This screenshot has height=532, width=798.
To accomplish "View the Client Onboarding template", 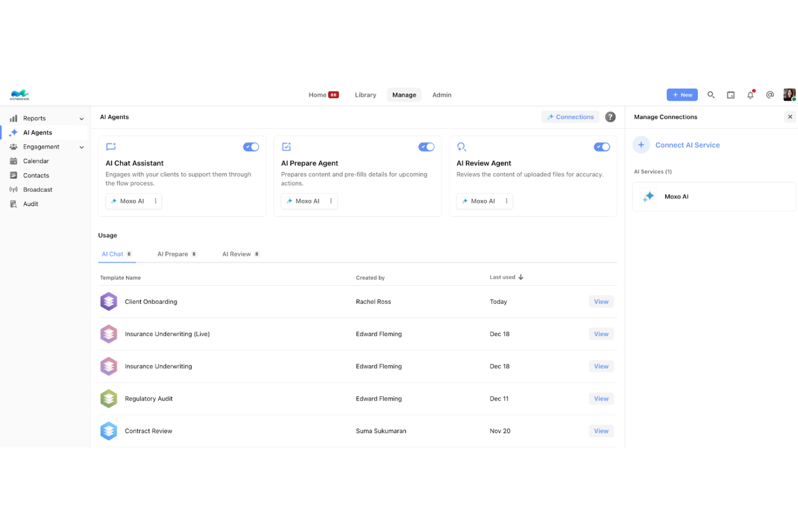I will [x=601, y=302].
